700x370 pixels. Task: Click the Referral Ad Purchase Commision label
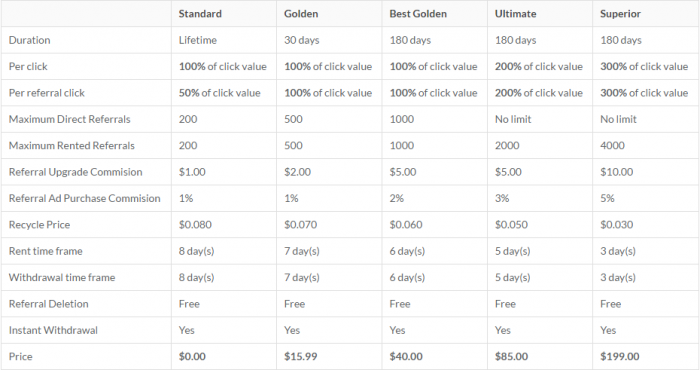tap(84, 198)
